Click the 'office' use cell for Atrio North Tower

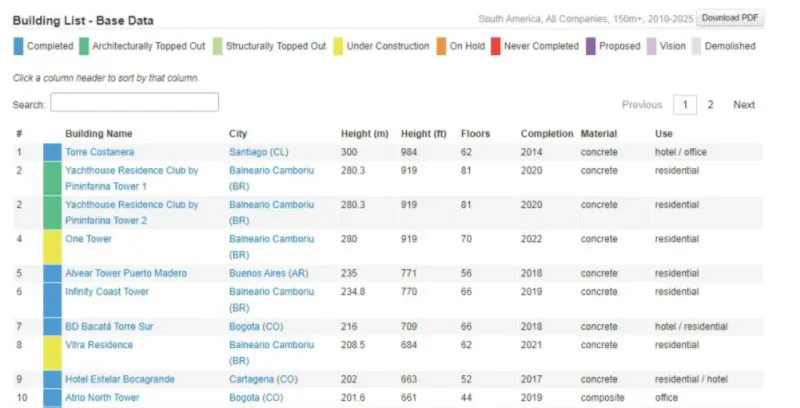click(x=666, y=397)
